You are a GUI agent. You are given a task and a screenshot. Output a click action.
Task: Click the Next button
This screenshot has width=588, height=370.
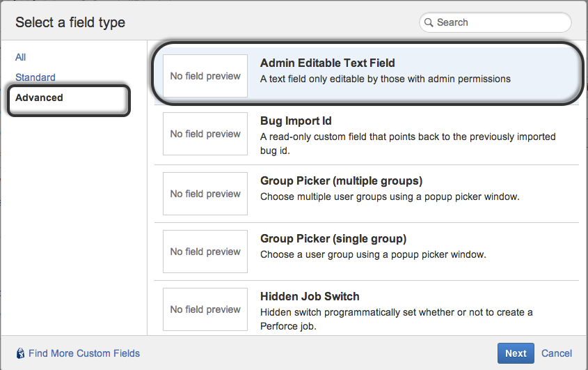(516, 353)
